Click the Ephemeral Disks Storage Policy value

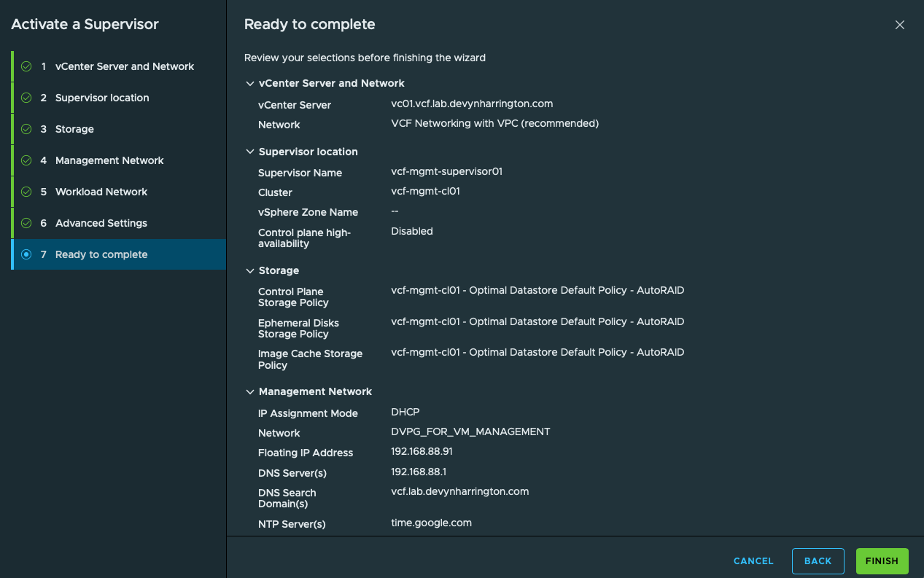click(x=537, y=321)
